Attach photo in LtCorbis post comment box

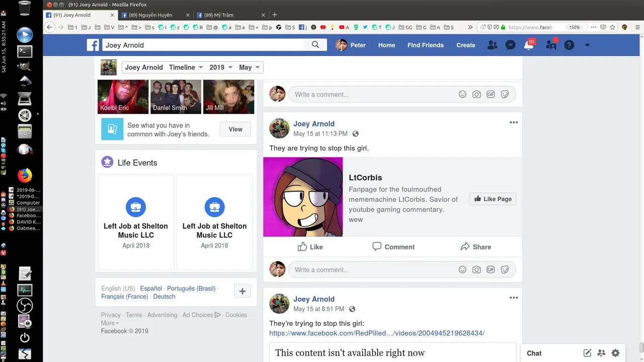coord(476,269)
